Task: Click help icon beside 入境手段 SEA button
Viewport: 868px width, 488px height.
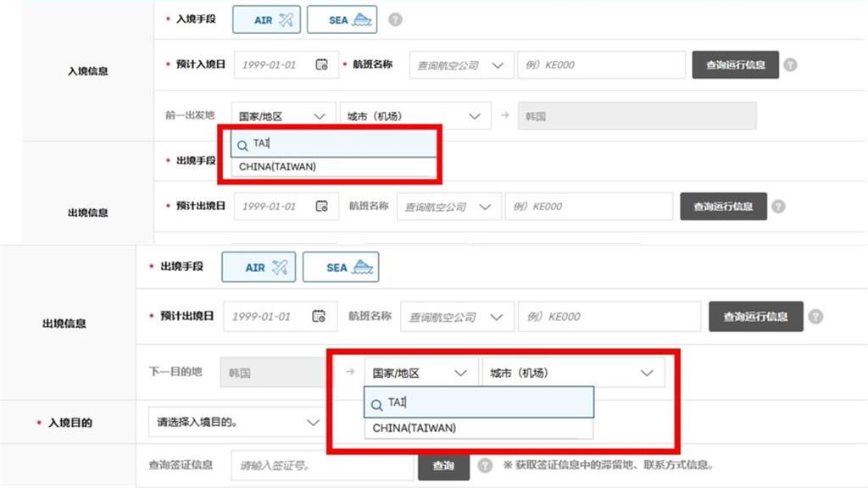Action: pos(395,19)
